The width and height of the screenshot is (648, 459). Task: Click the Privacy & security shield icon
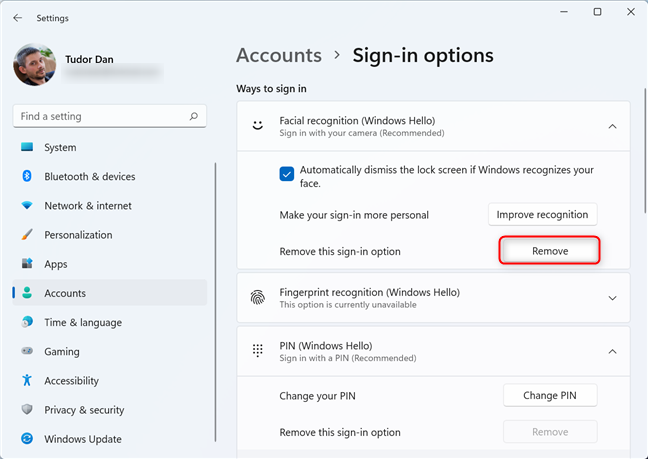pyautogui.click(x=27, y=409)
